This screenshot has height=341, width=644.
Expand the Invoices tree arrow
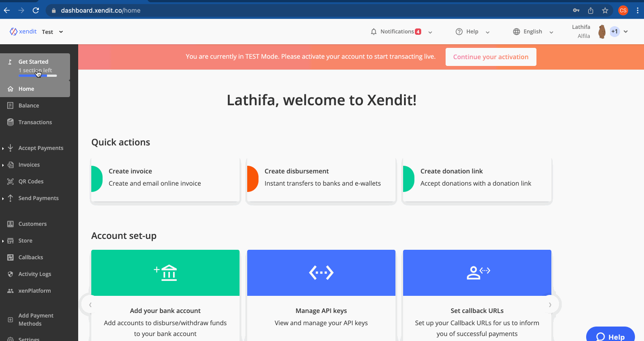point(3,165)
